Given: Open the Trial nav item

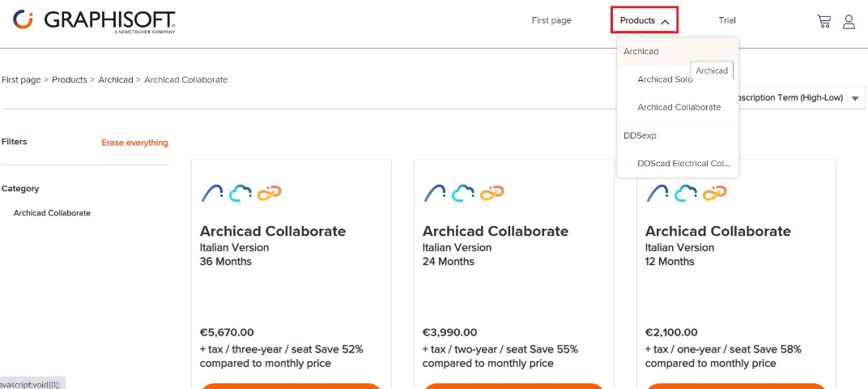Looking at the screenshot, I should click(727, 20).
